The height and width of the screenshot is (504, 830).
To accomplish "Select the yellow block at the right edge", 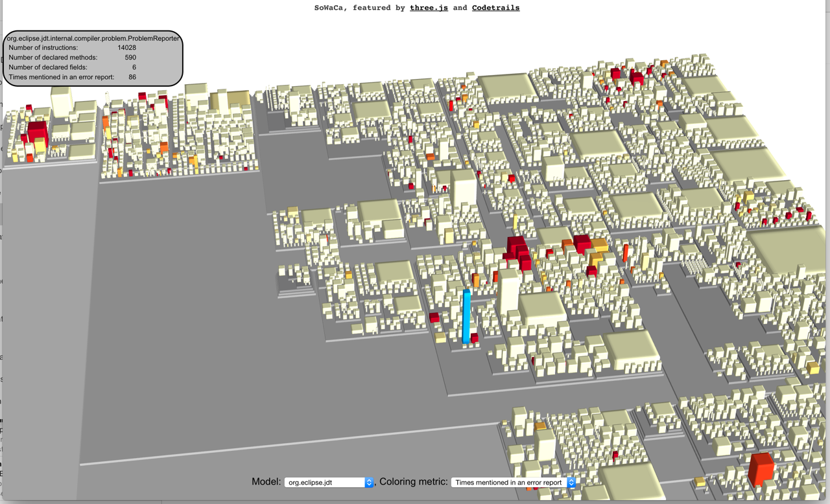I will (814, 369).
